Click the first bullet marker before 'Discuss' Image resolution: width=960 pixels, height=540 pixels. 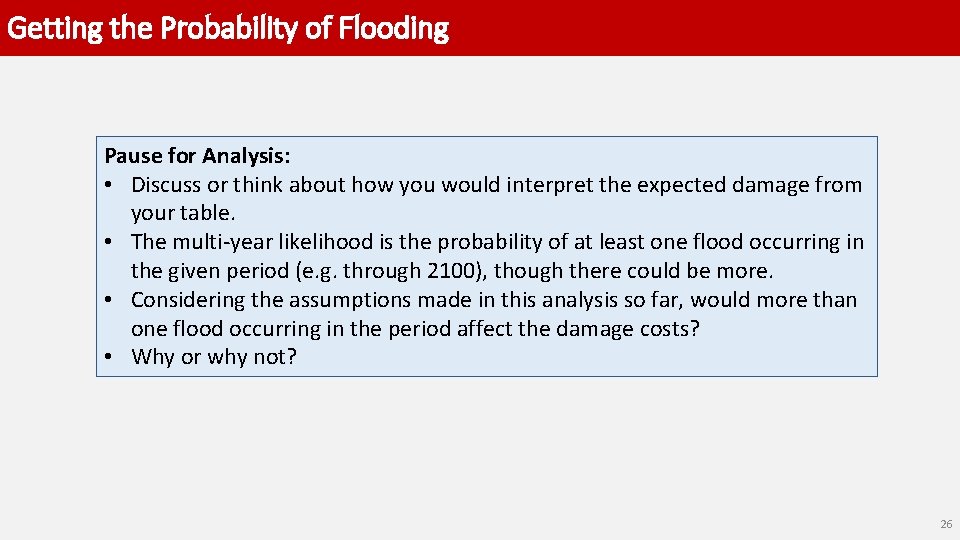[x=114, y=185]
